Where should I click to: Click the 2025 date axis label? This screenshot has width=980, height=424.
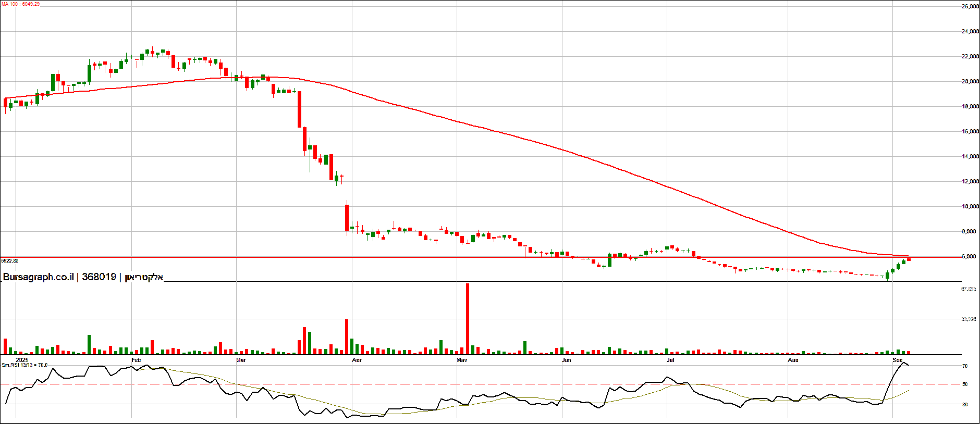pos(22,360)
